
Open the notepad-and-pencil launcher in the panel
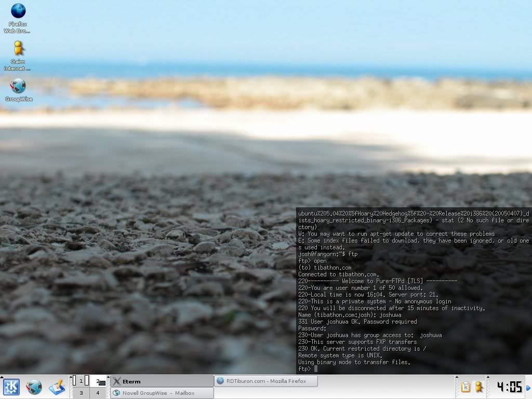tap(57, 387)
